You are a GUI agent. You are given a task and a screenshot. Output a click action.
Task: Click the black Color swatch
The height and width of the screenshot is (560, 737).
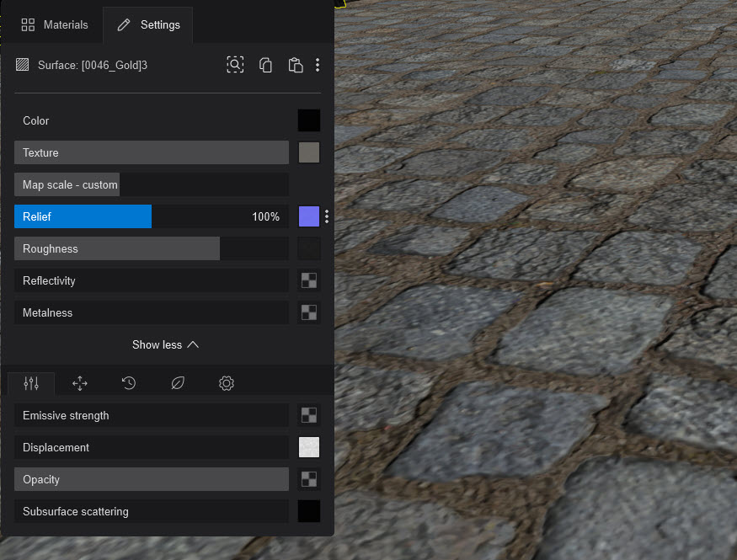309,120
